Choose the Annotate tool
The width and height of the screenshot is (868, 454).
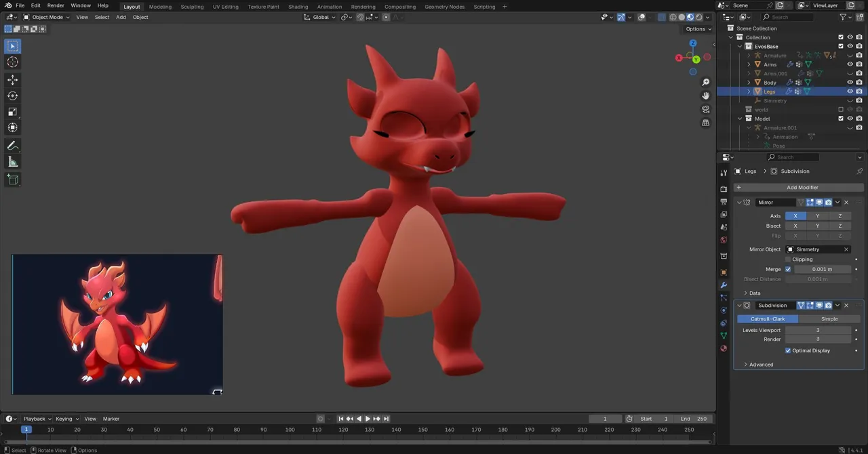click(x=12, y=146)
